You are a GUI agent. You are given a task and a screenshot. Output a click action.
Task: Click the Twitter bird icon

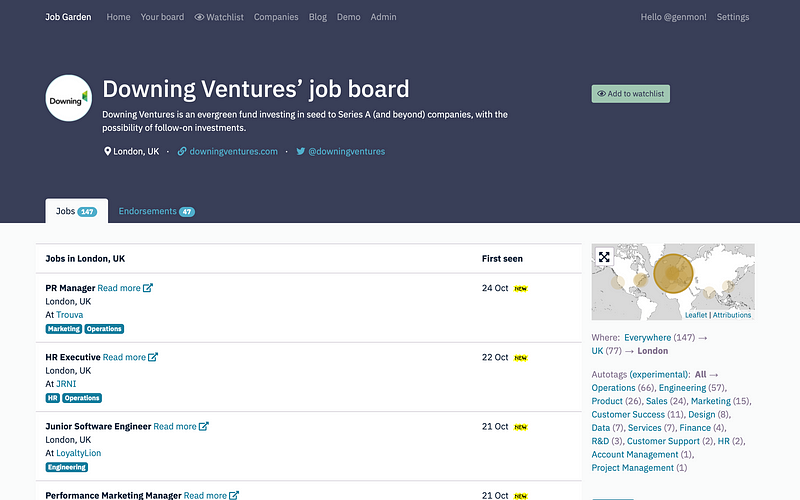pyautogui.click(x=301, y=151)
